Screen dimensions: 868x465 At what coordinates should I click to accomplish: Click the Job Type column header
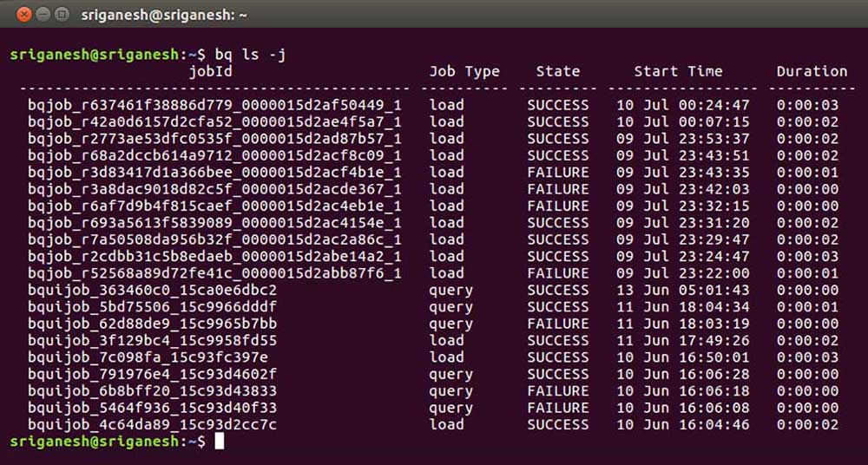point(464,72)
